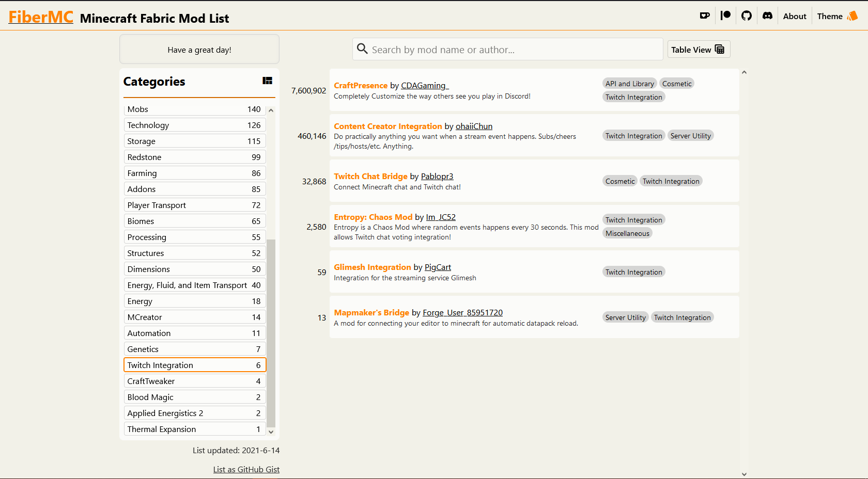Open the Ko-fi donation icon

(x=705, y=16)
